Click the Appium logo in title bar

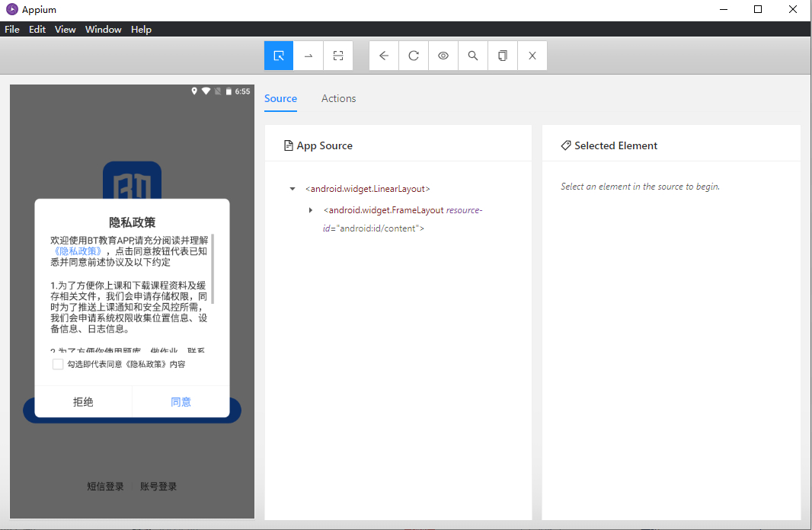(11, 9)
